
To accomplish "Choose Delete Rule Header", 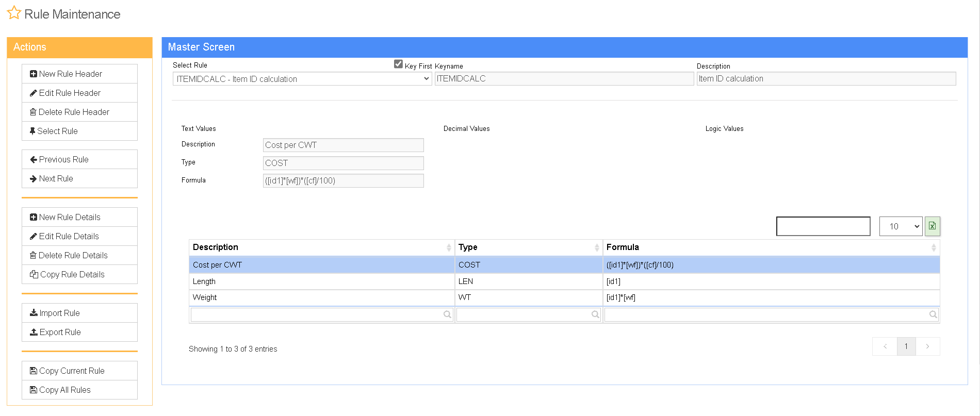I will click(79, 112).
